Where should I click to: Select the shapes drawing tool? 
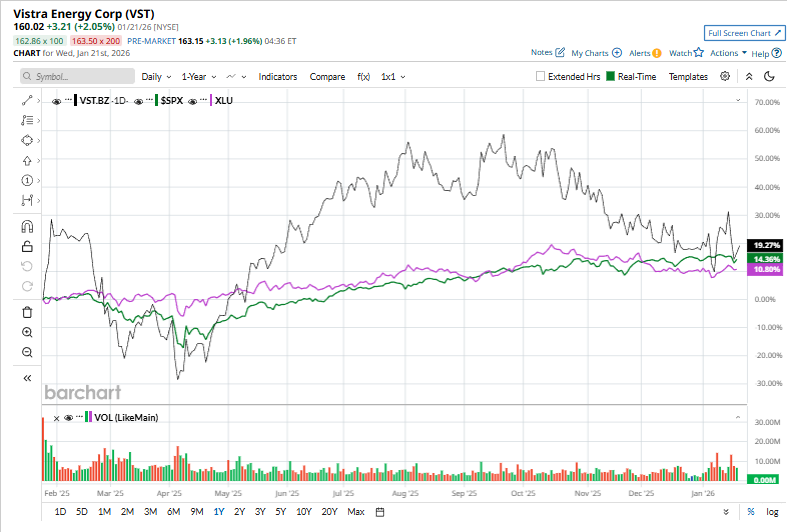tap(27, 141)
